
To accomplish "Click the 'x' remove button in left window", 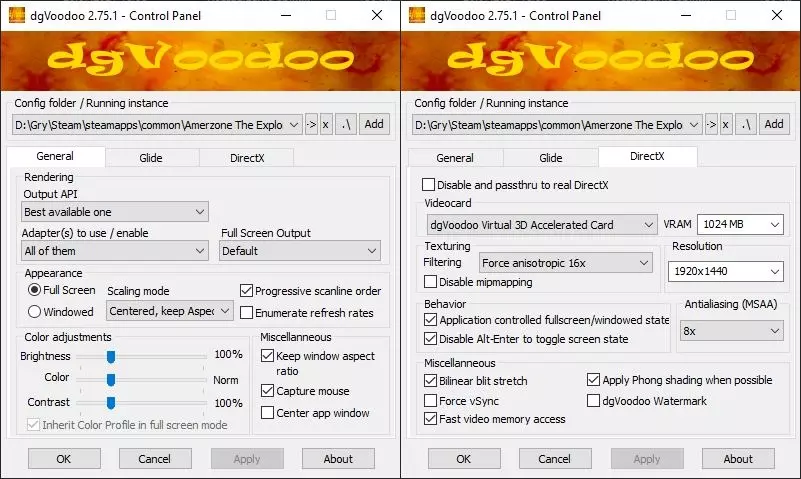I will (326, 125).
